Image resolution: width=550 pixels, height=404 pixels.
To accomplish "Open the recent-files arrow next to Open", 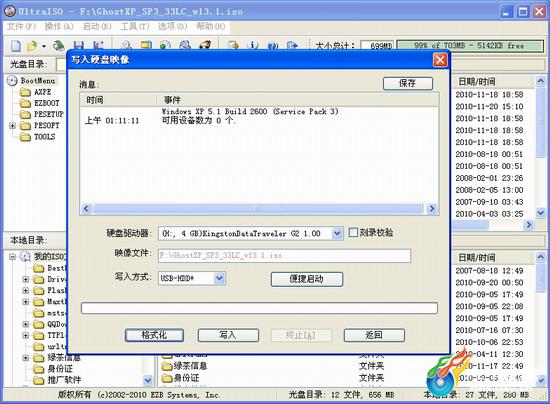I will click(x=43, y=46).
